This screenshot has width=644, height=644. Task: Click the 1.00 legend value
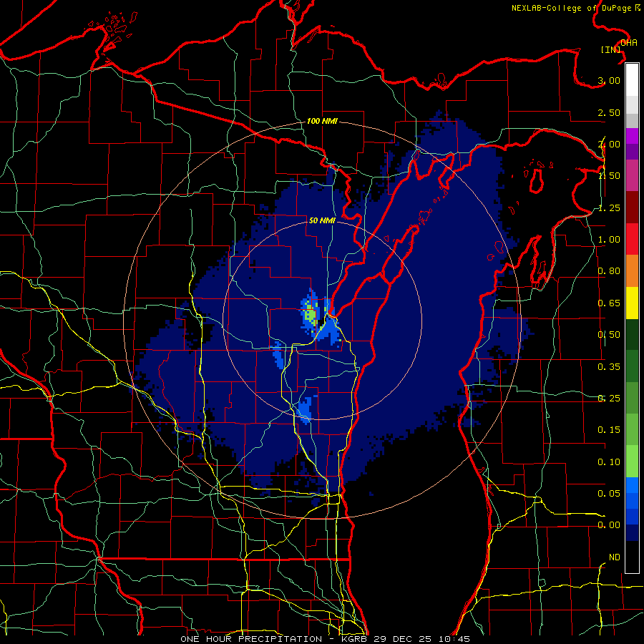tap(609, 240)
